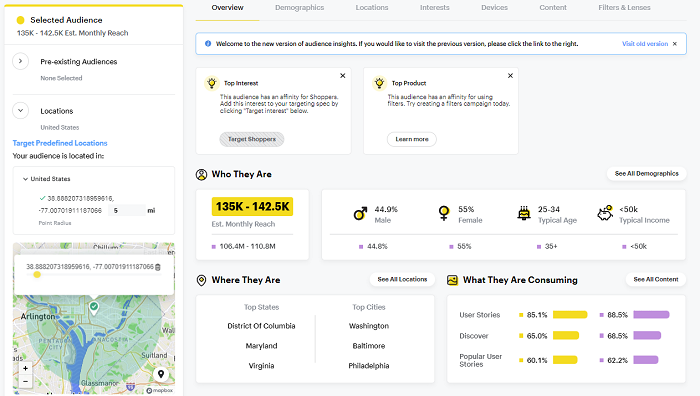Click the mapbox logo on the map
Viewport: 700px width, 396px height.
[x=159, y=390]
